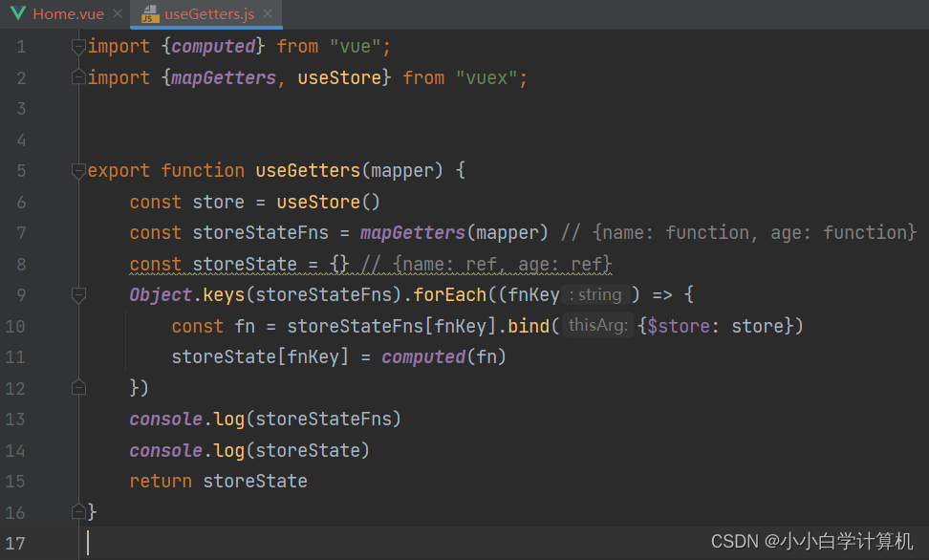Viewport: 929px width, 560px height.
Task: Click 'storeState[fnKey]' on line 11
Action: pyautogui.click(x=260, y=356)
